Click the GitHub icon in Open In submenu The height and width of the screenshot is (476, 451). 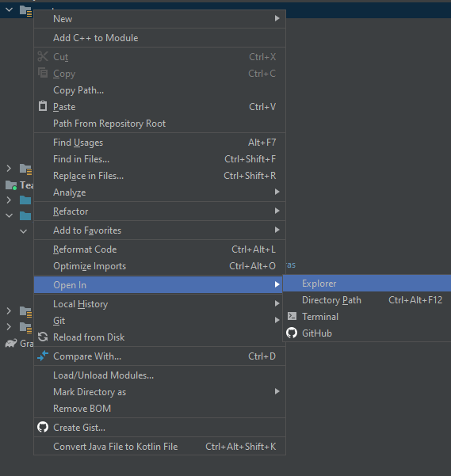pyautogui.click(x=292, y=333)
